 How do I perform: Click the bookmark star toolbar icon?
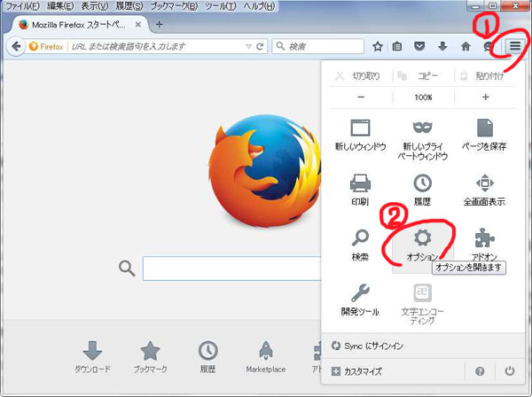click(x=378, y=46)
